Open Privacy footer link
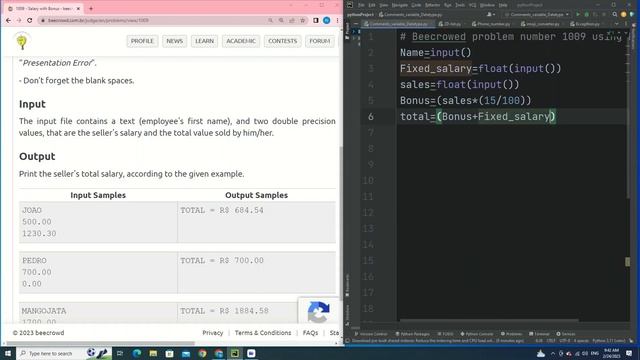The image size is (640, 360). pyautogui.click(x=213, y=333)
